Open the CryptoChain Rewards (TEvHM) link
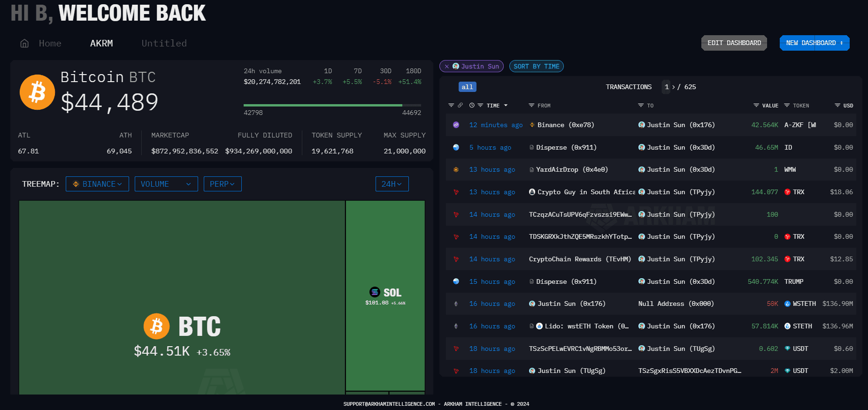Screen dimensions: 868x410 [x=580, y=259]
